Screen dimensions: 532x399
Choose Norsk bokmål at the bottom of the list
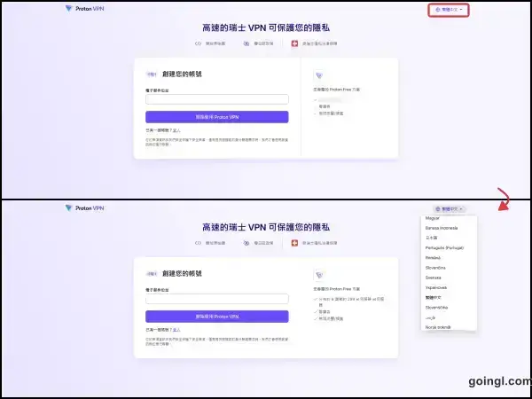click(441, 327)
